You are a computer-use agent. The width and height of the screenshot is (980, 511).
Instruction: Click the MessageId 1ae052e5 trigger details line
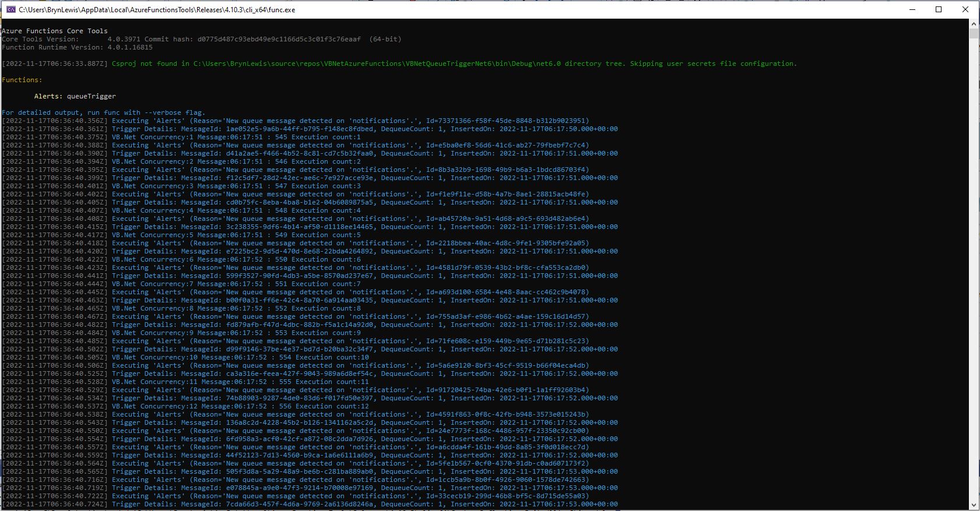click(364, 129)
